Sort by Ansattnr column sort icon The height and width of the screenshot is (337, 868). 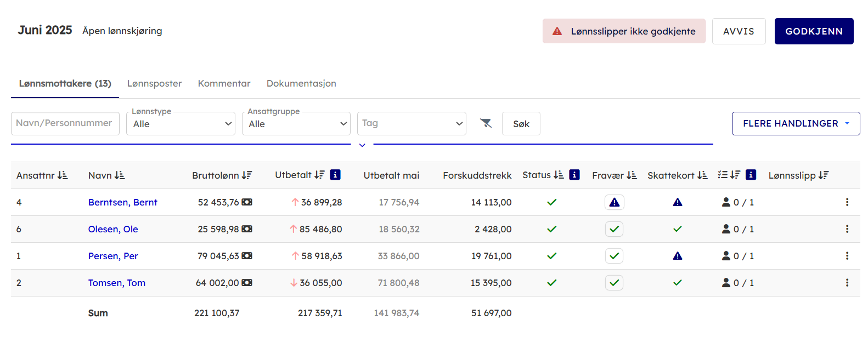(63, 175)
